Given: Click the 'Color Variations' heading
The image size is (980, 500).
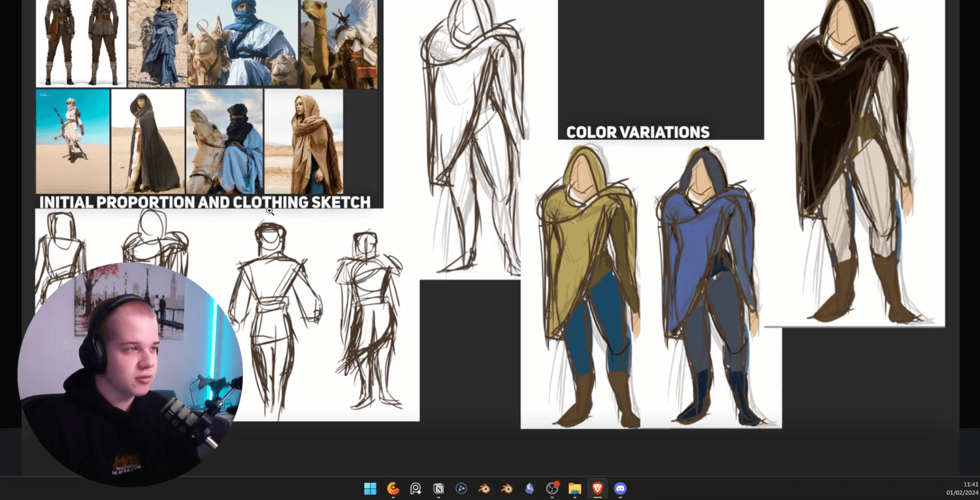Looking at the screenshot, I should tap(637, 133).
